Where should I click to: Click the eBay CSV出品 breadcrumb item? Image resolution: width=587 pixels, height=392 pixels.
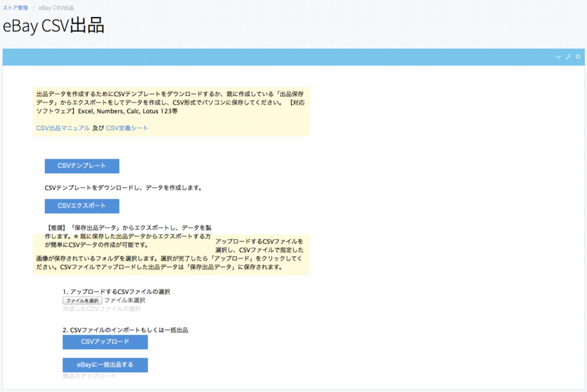pos(56,8)
